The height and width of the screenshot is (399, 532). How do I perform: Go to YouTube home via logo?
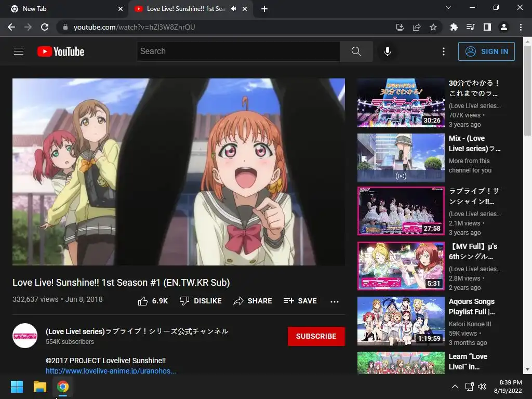click(61, 51)
